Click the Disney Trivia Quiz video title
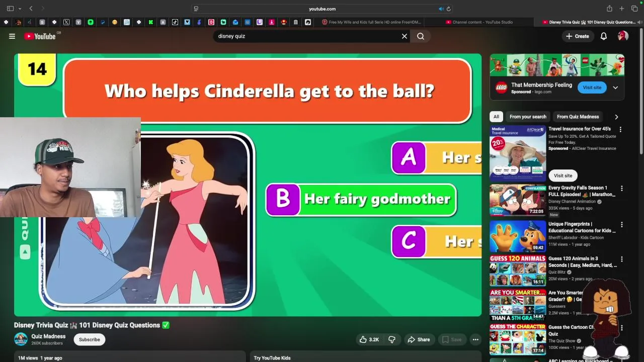Image resolution: width=644 pixels, height=362 pixels. coord(92,325)
